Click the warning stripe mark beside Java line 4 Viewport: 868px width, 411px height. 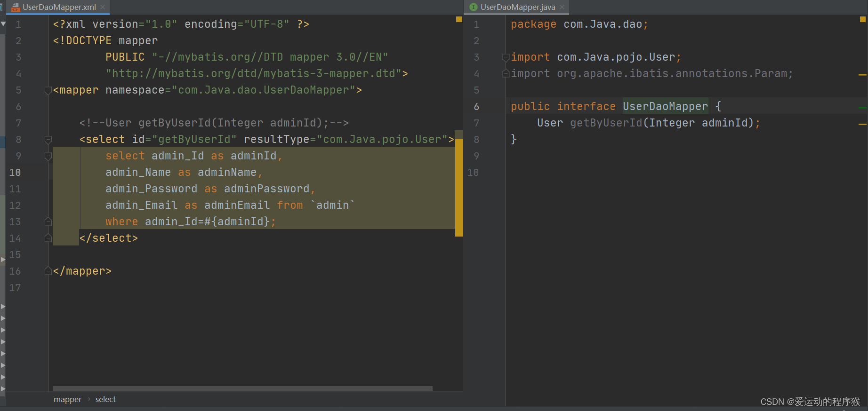[x=862, y=75]
